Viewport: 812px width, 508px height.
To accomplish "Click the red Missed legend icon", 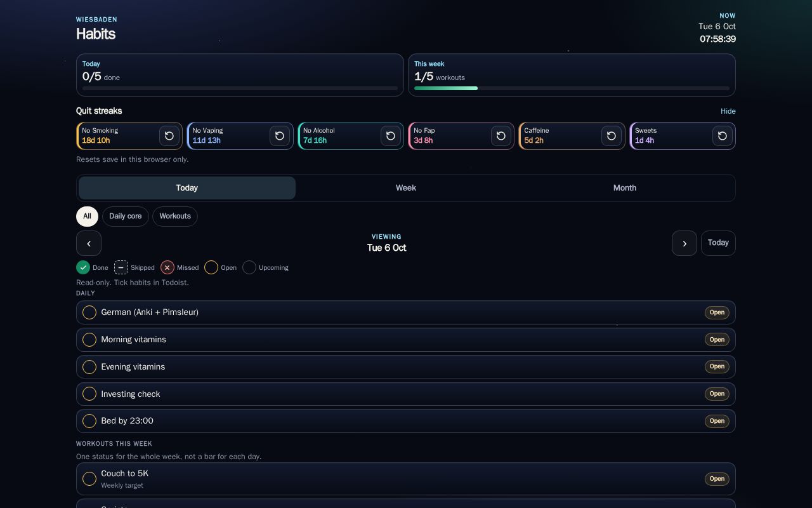I will click(x=167, y=267).
